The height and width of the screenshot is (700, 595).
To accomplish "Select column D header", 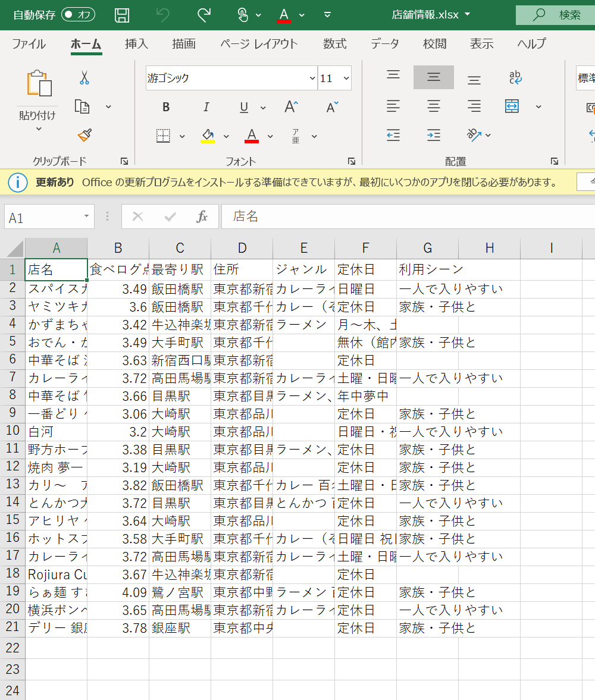I will (x=242, y=248).
